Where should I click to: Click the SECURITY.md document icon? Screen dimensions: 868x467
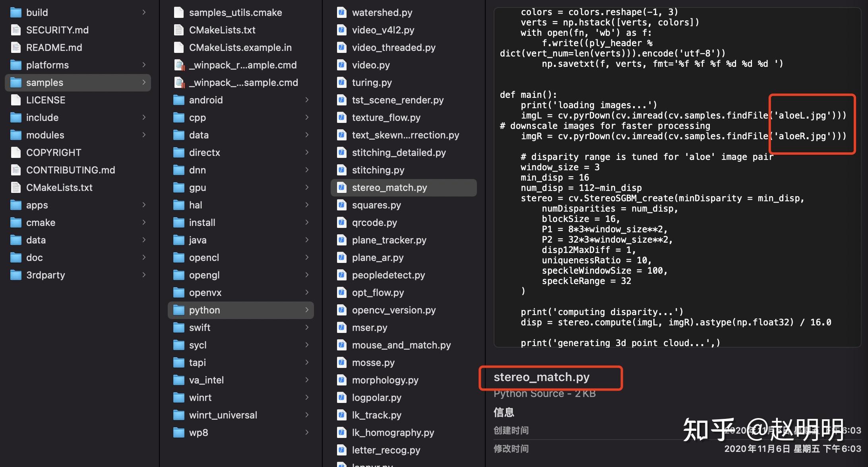point(15,30)
